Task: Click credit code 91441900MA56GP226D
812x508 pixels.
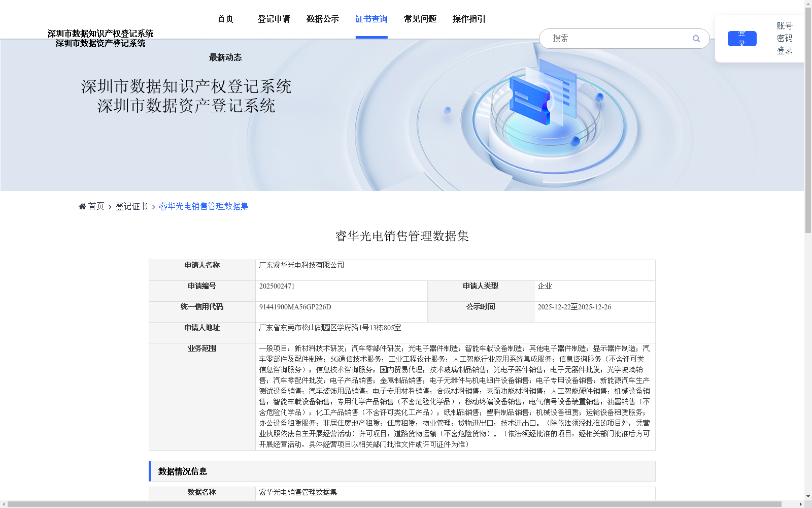Action: (295, 307)
